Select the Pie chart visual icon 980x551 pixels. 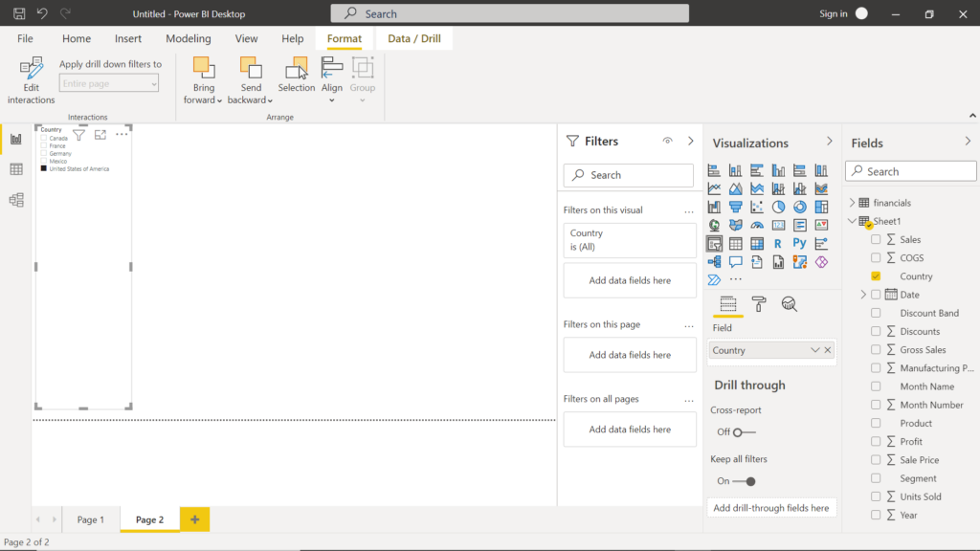777,206
